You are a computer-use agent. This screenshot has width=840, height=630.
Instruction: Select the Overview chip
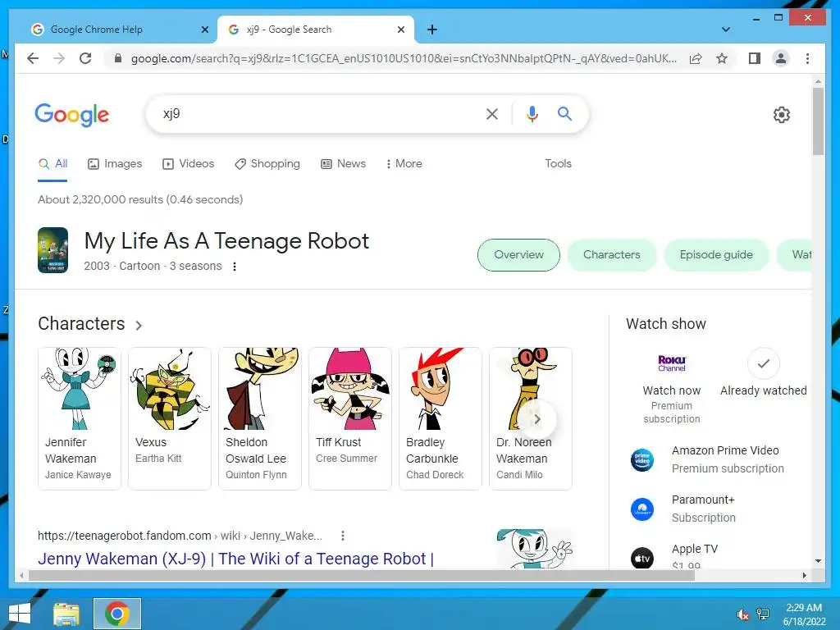(x=518, y=255)
